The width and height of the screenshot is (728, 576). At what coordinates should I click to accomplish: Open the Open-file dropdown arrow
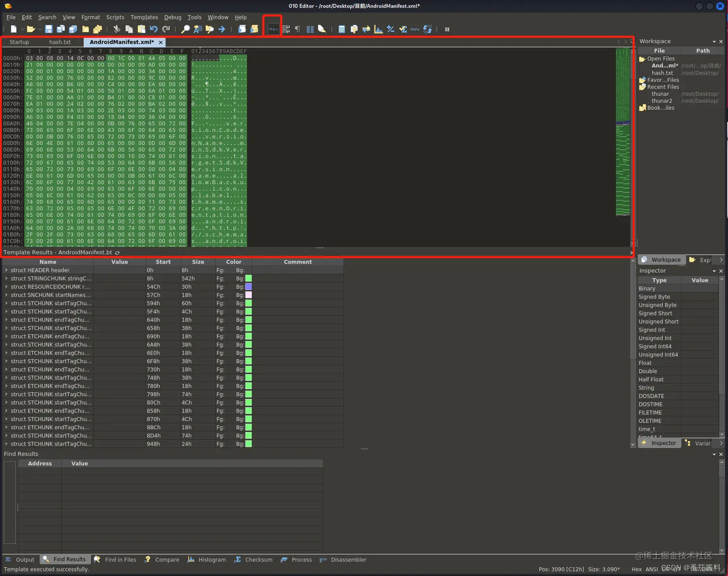[39, 29]
